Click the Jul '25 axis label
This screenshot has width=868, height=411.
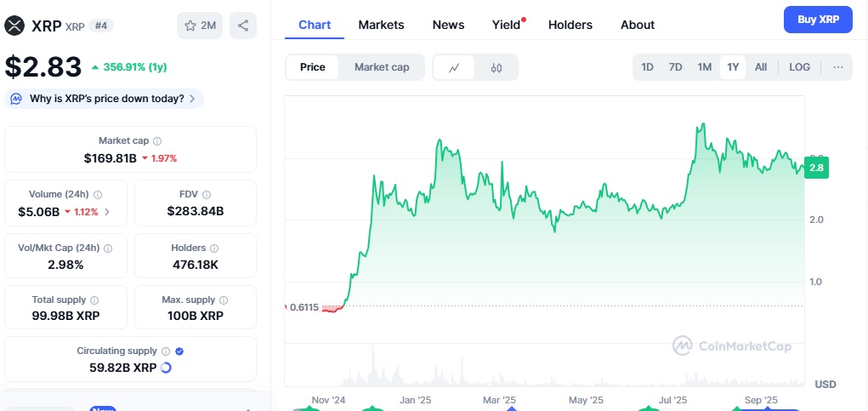pos(673,400)
